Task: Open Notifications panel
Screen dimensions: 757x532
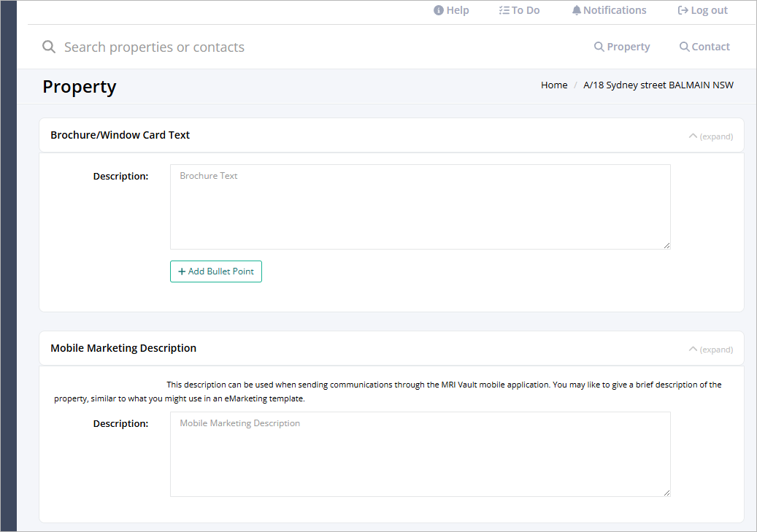Action: (609, 10)
